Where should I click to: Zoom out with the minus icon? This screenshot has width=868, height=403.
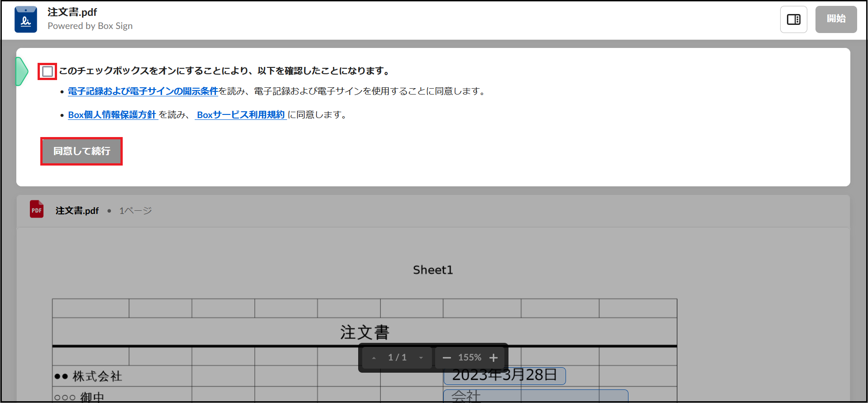[x=446, y=358]
